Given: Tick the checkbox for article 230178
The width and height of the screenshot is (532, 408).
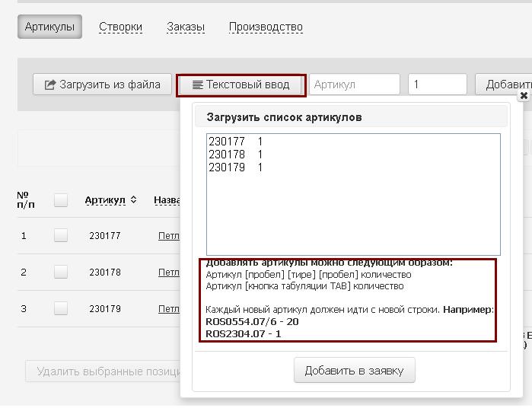Looking at the screenshot, I should [61, 273].
